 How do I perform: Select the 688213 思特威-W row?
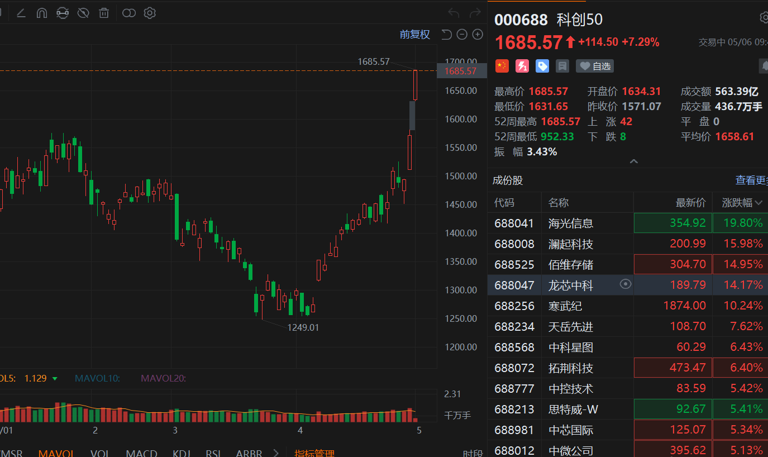[628, 409]
